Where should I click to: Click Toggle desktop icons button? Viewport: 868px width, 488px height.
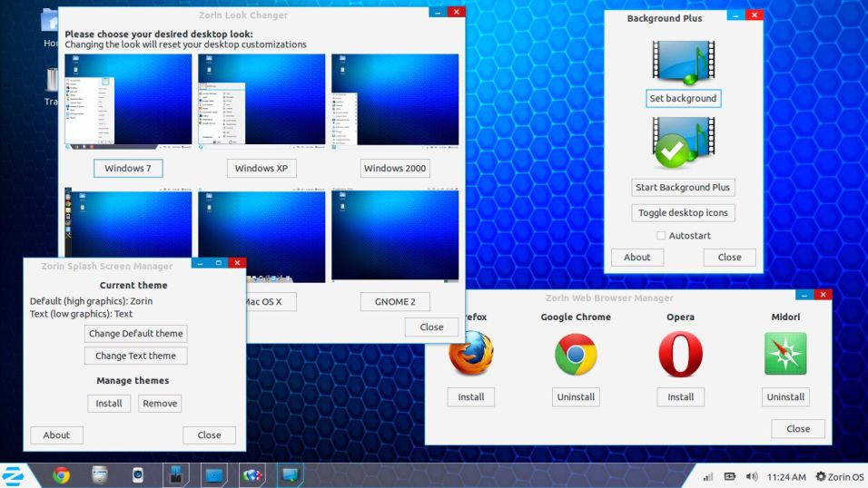click(683, 212)
